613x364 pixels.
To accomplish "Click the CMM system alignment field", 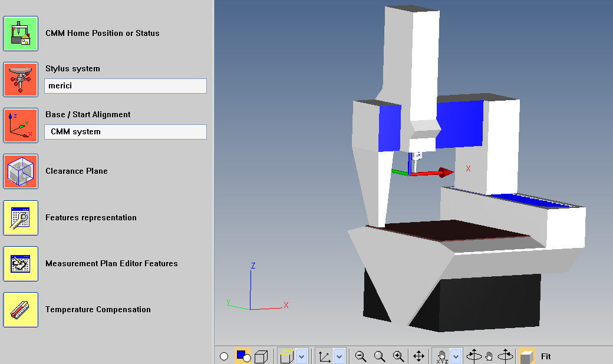I will [x=126, y=132].
